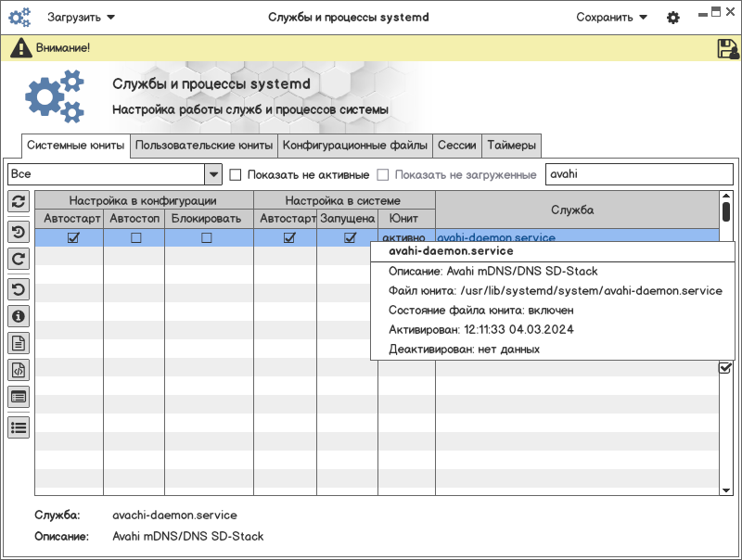Open the Загрузить dropdown menu
The height and width of the screenshot is (560, 742).
pos(81,17)
